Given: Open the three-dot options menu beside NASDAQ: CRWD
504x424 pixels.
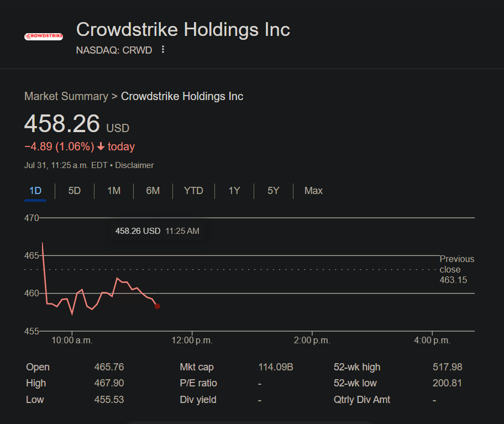Looking at the screenshot, I should pos(163,50).
